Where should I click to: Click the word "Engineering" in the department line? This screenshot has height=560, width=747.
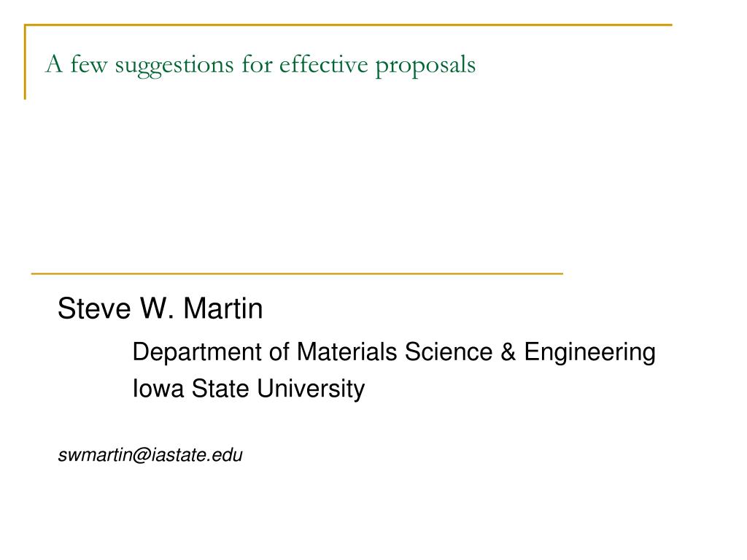[589, 353]
